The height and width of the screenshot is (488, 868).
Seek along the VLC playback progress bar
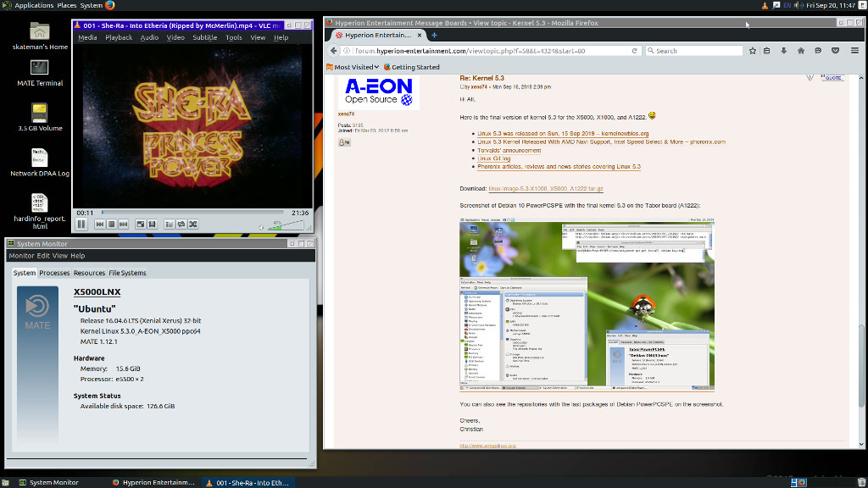[x=192, y=213]
